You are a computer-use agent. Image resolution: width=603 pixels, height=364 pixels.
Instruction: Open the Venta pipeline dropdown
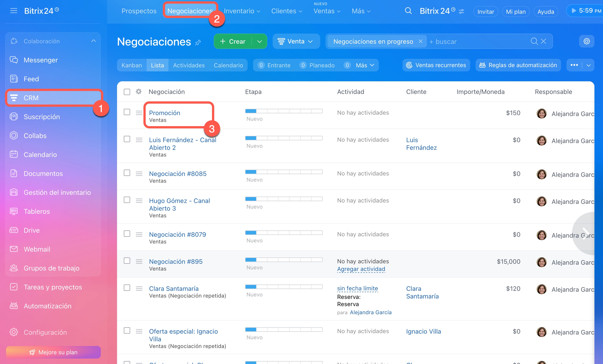[296, 41]
